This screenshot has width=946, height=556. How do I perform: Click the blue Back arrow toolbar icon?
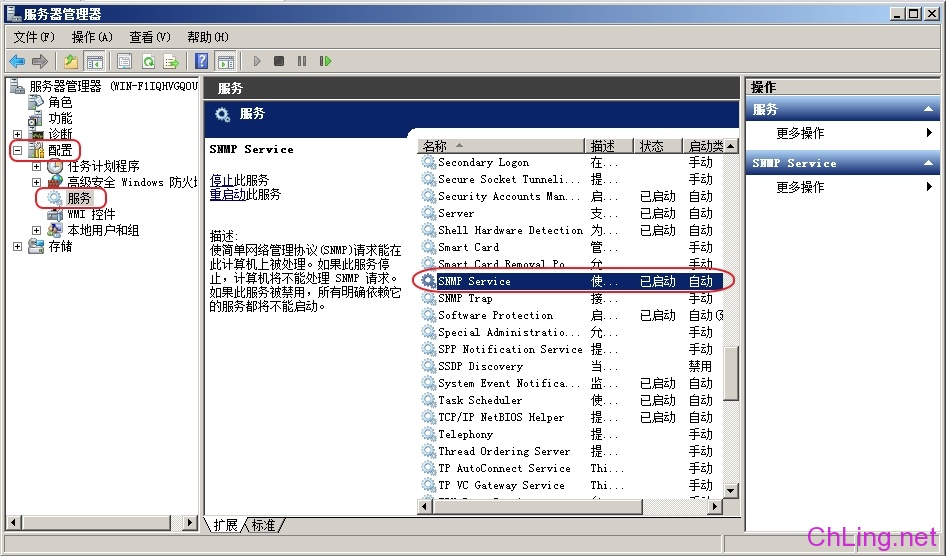(17, 61)
